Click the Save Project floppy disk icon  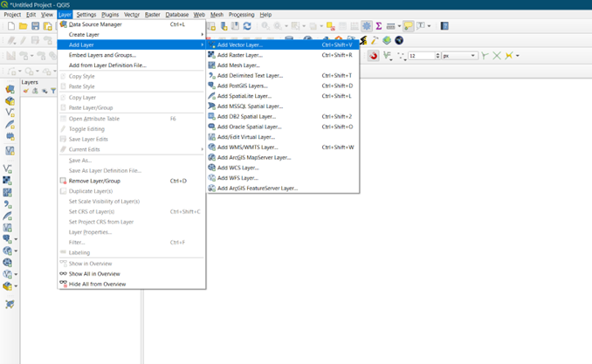pos(35,26)
